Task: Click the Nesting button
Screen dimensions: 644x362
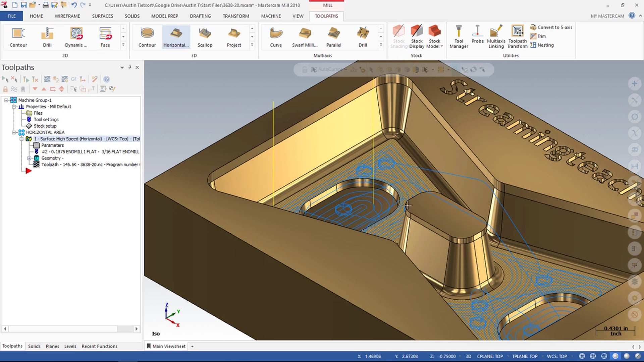Action: (x=542, y=45)
